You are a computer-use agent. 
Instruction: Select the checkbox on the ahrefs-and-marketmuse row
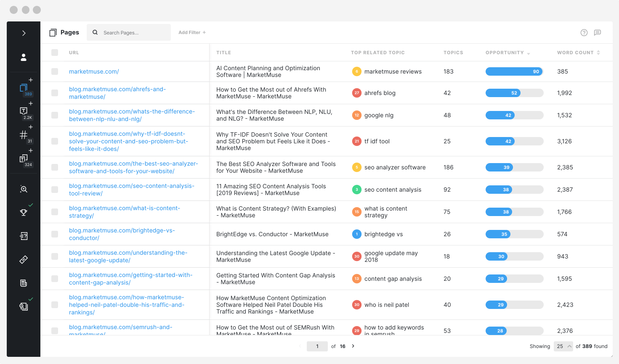coord(54,93)
